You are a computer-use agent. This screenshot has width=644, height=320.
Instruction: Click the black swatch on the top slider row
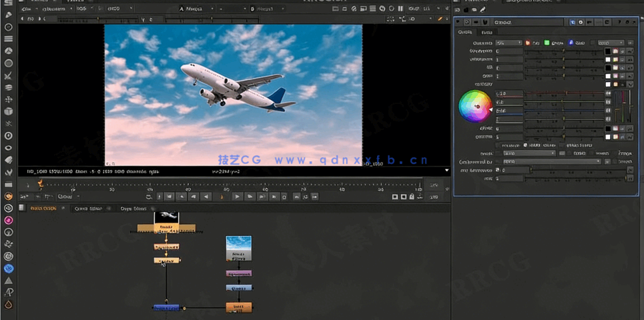(x=608, y=51)
